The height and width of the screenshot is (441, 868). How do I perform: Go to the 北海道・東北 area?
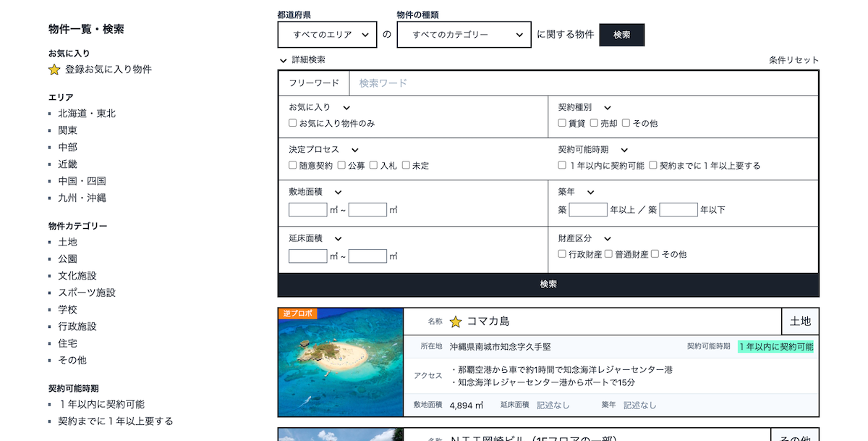pos(87,114)
